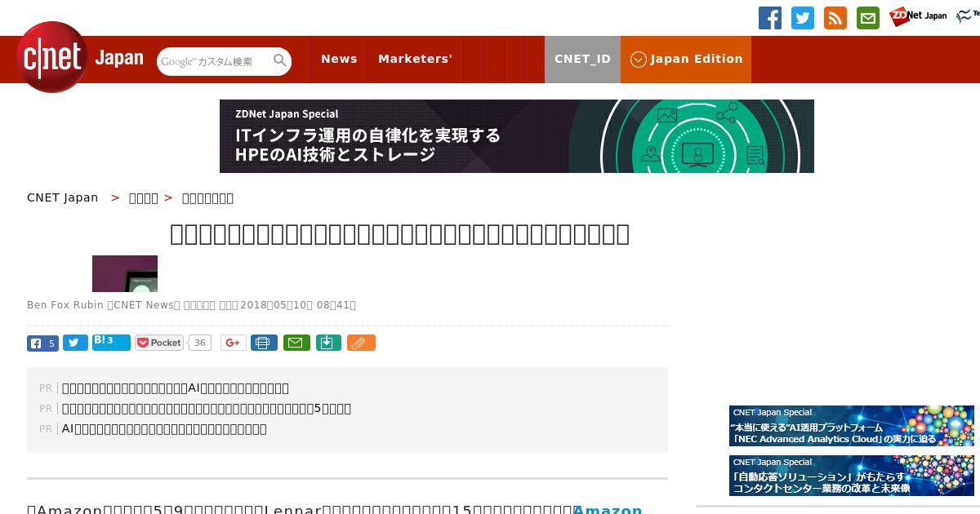This screenshot has width=980, height=514.
Task: Open the first PR link
Action: click(176, 388)
